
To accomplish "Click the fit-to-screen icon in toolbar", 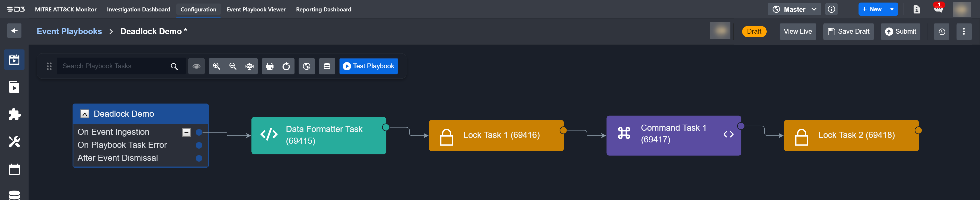I will tap(249, 66).
